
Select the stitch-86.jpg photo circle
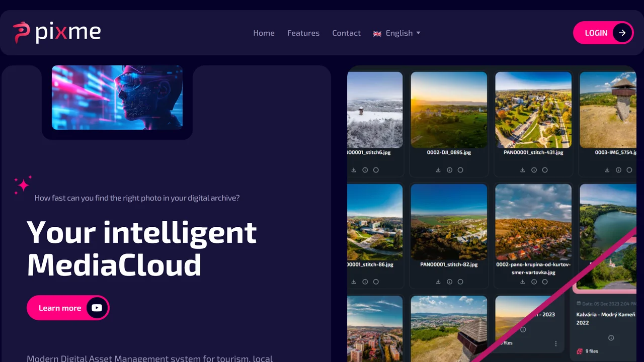coord(376,282)
